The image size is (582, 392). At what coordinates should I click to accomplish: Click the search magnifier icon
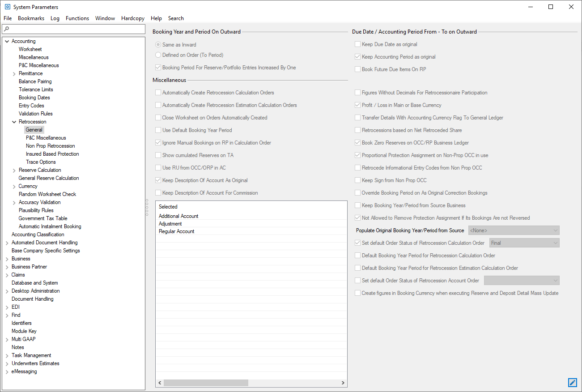[x=6, y=29]
